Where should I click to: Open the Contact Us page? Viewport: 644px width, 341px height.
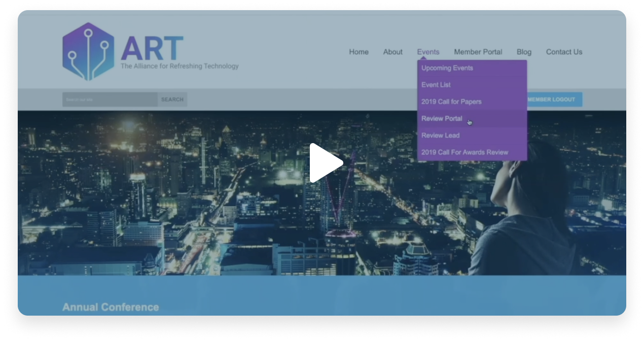click(564, 52)
